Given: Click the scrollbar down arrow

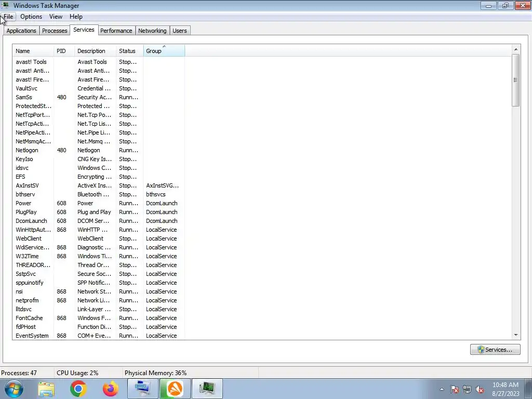Looking at the screenshot, I should point(516,335).
